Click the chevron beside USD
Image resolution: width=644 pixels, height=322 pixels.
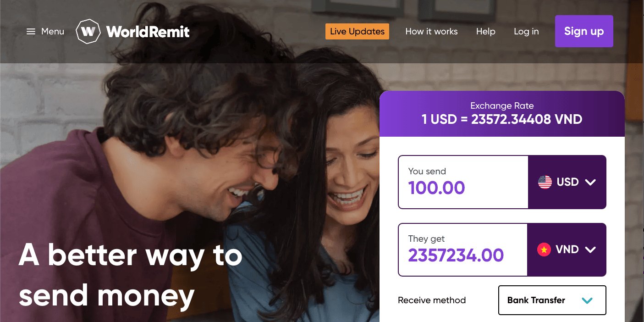591,182
